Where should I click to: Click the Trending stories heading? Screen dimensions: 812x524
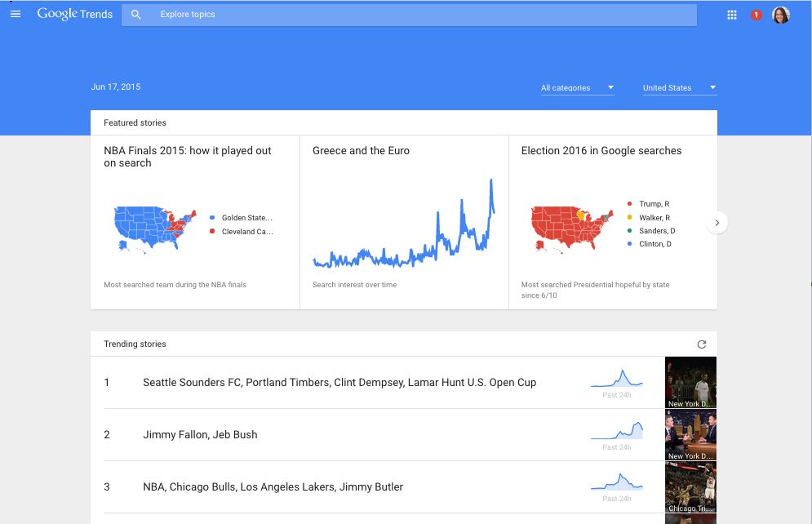point(135,344)
